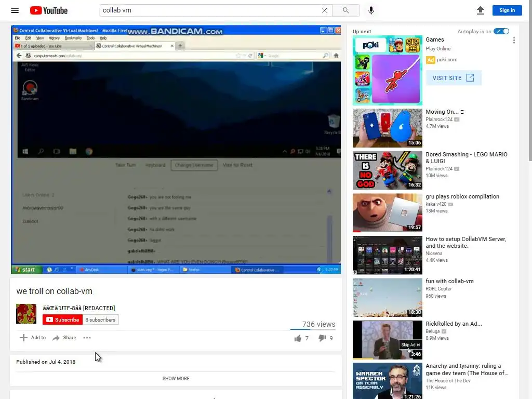Click the Firefox History menu in the video
The image size is (532, 399).
[54, 38]
